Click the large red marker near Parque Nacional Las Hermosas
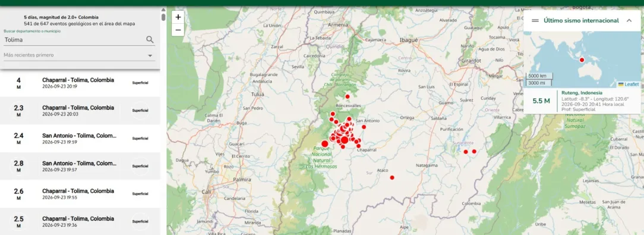 (x=325, y=143)
